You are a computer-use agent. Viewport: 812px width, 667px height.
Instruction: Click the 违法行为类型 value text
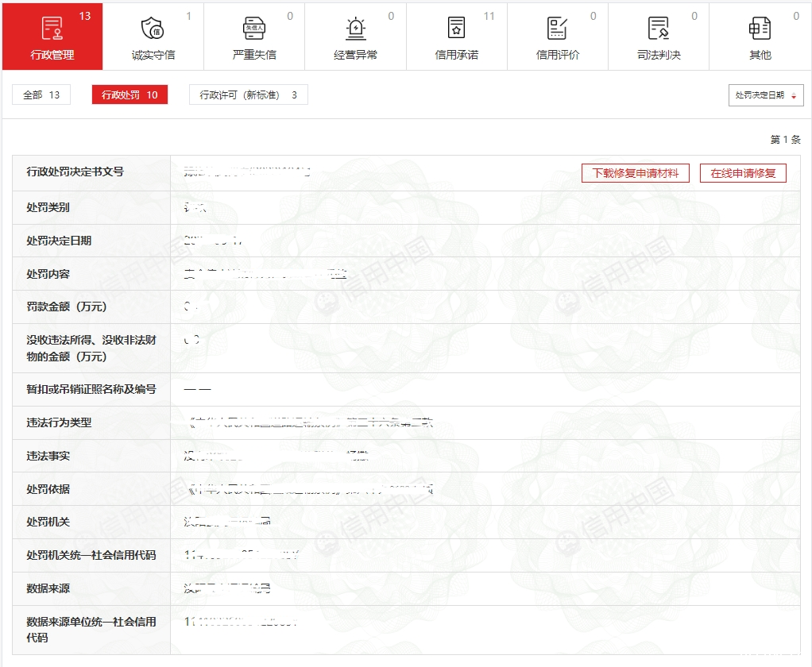tap(310, 422)
